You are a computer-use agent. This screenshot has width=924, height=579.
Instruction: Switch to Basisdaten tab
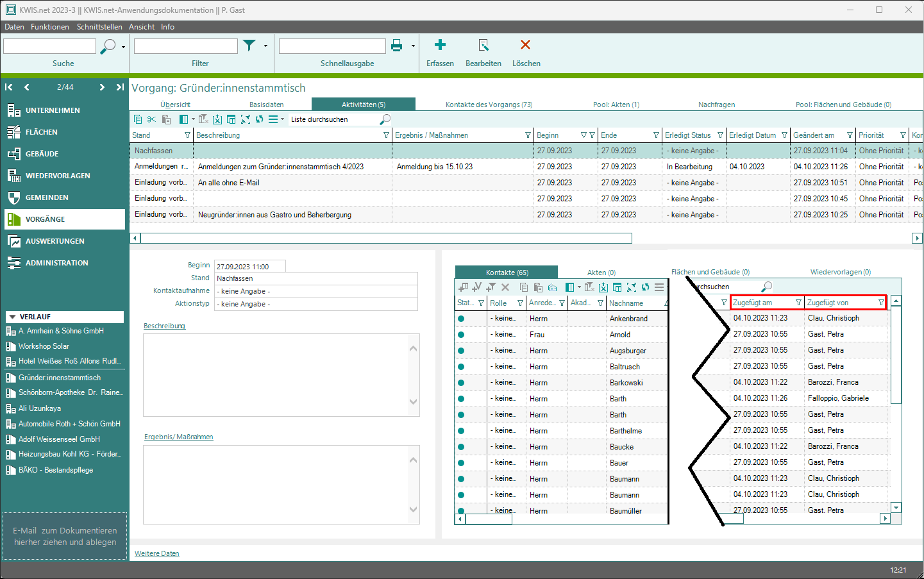point(267,105)
